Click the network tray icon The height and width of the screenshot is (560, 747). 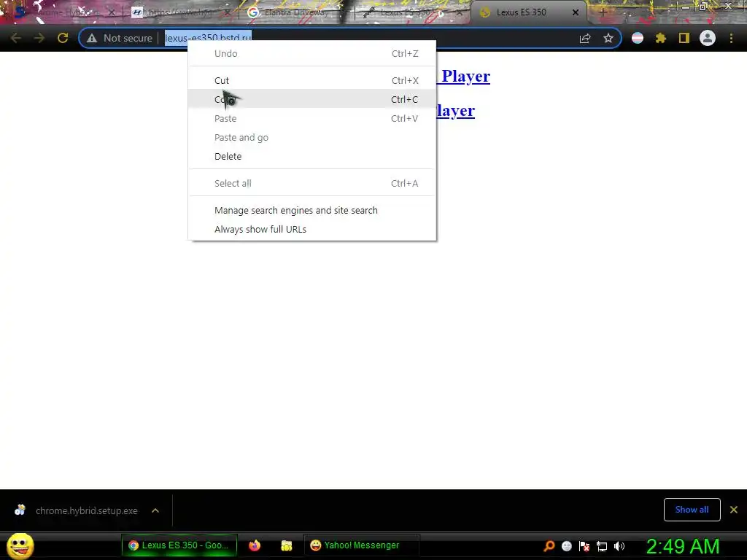coord(602,546)
